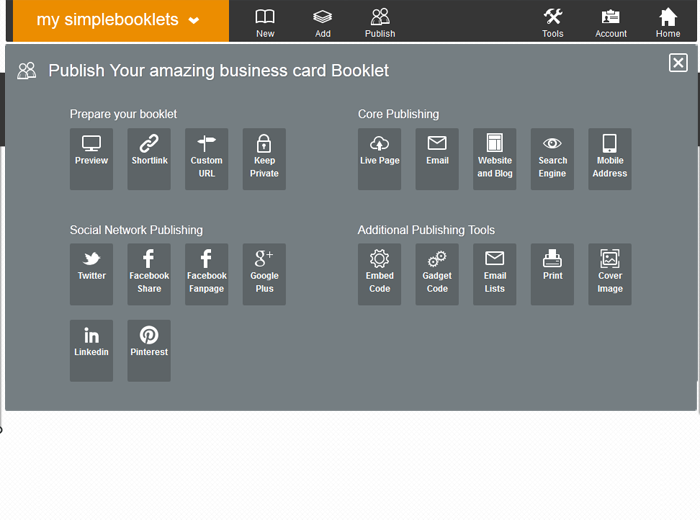Click the Facebook Share tile
Image resolution: width=700 pixels, height=520 pixels.
(149, 274)
